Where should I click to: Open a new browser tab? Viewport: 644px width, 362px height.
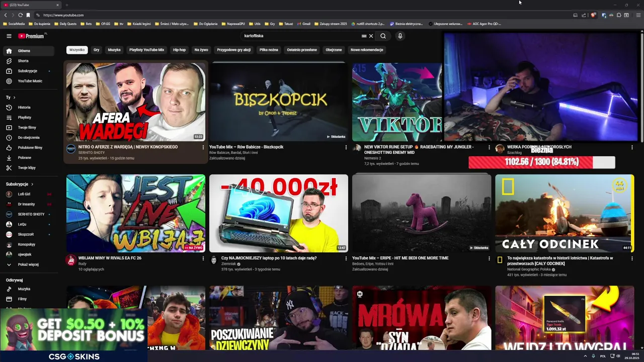[66, 5]
